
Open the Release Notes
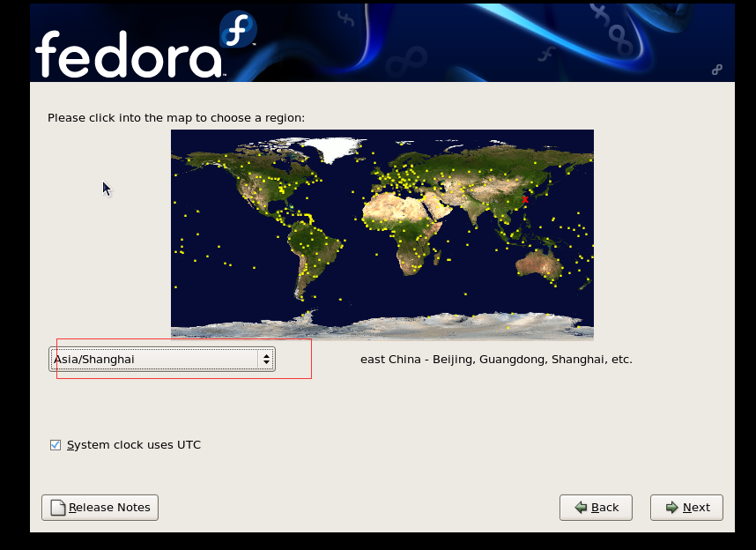click(x=100, y=508)
